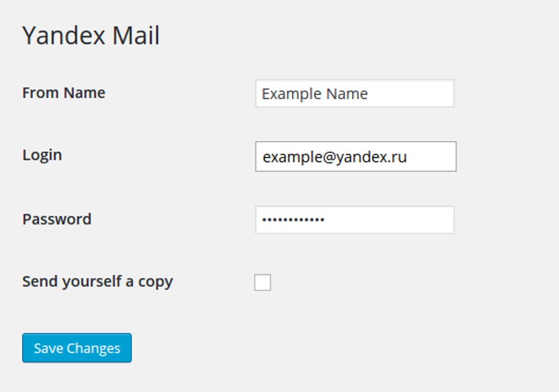559x392 pixels.
Task: Click inside the From Name input field
Action: coord(354,94)
